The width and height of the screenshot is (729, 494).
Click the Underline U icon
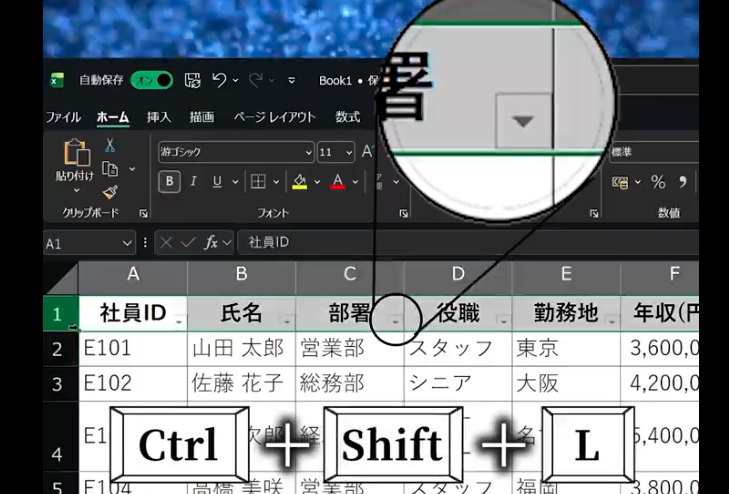218,182
